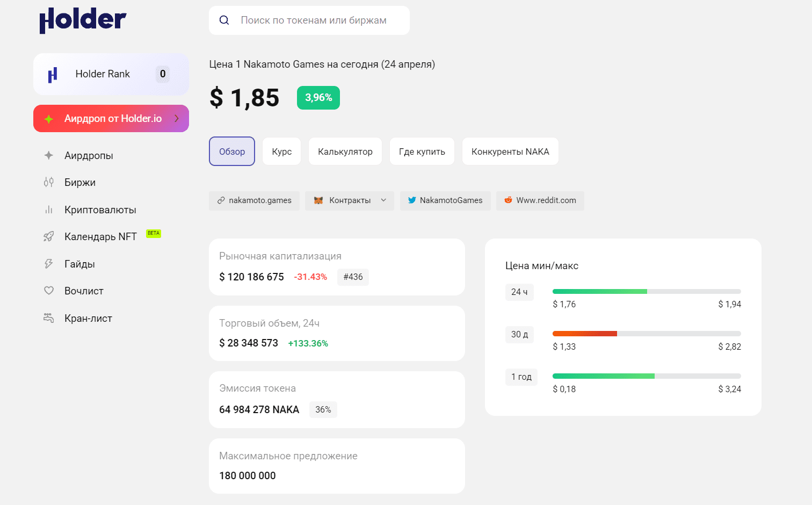Switch to the Где купить tab
The height and width of the screenshot is (505, 812).
(x=422, y=151)
